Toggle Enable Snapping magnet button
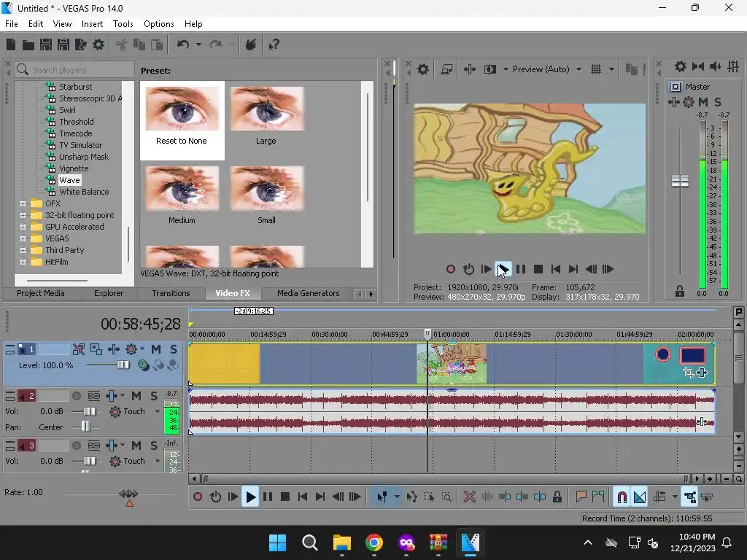747x560 pixels. pos(622,497)
